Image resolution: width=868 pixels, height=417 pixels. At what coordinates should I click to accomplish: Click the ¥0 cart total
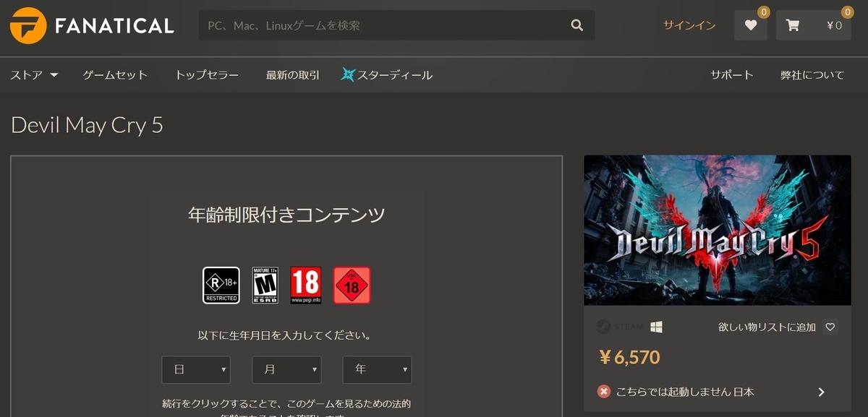(834, 25)
